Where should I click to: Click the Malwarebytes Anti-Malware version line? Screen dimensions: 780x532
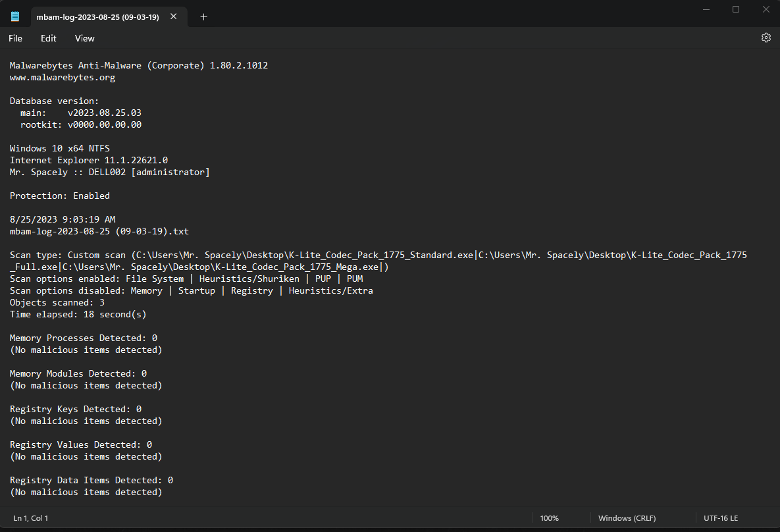point(139,65)
